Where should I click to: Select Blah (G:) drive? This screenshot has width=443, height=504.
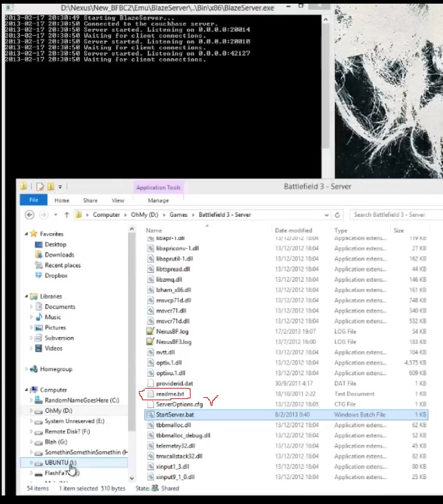(x=56, y=442)
